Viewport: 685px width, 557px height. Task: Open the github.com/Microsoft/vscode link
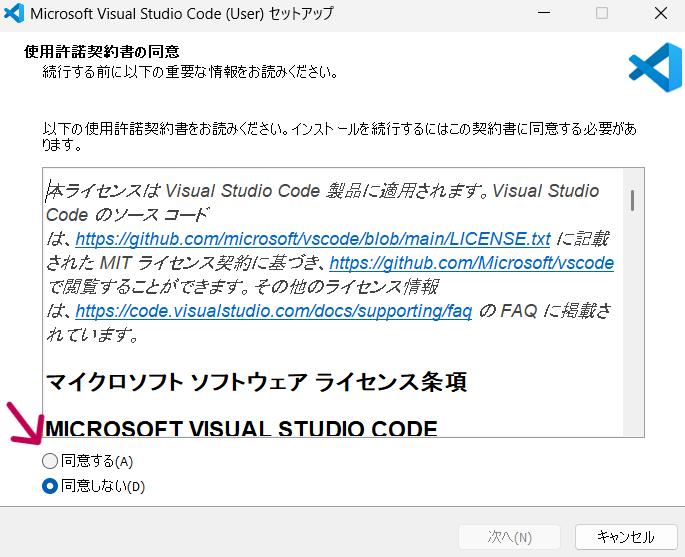tap(471, 263)
